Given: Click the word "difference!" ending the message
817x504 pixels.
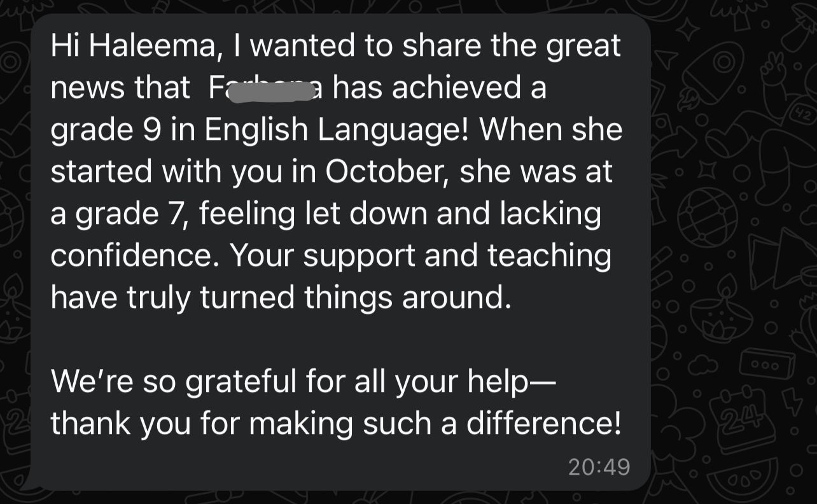Looking at the screenshot, I should coord(543,423).
